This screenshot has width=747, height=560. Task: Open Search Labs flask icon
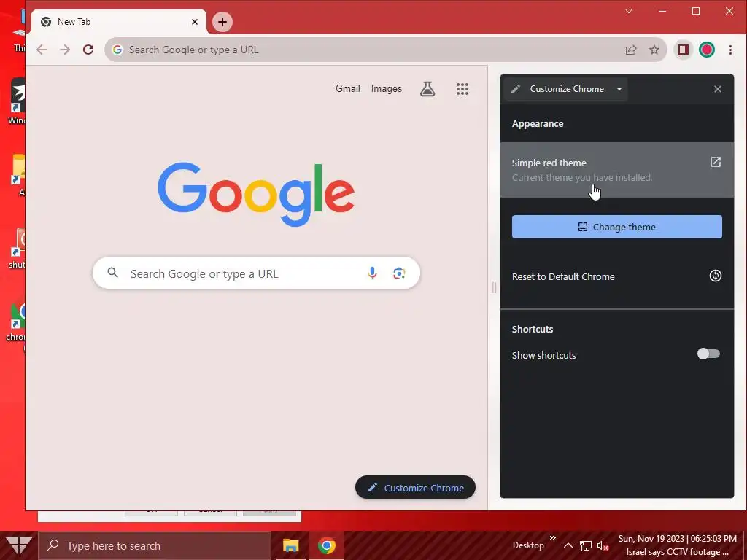coord(427,88)
